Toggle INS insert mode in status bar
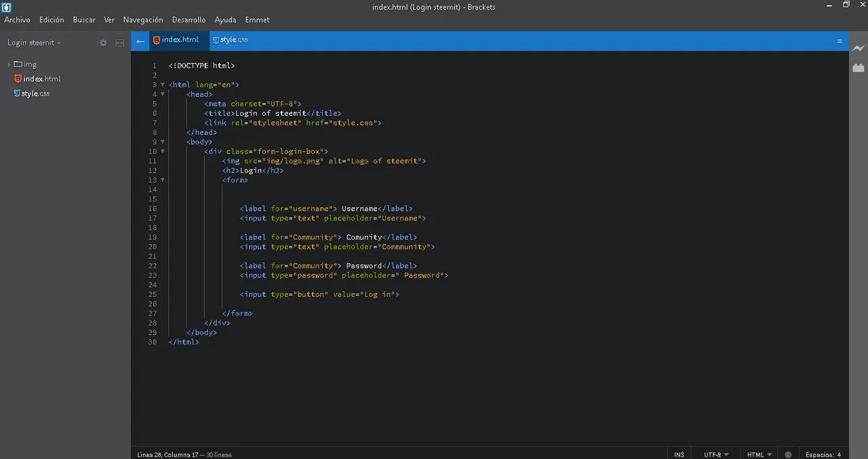The width and height of the screenshot is (868, 459). [x=679, y=454]
